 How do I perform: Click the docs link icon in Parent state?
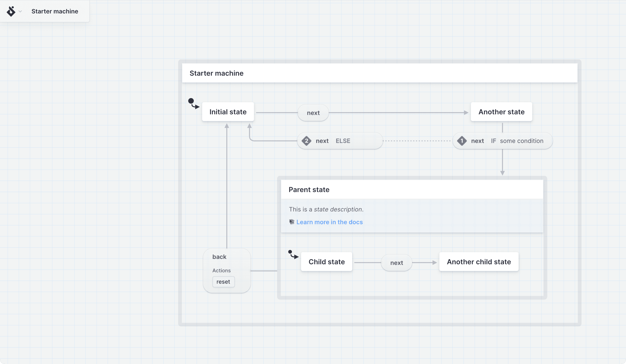click(x=291, y=222)
